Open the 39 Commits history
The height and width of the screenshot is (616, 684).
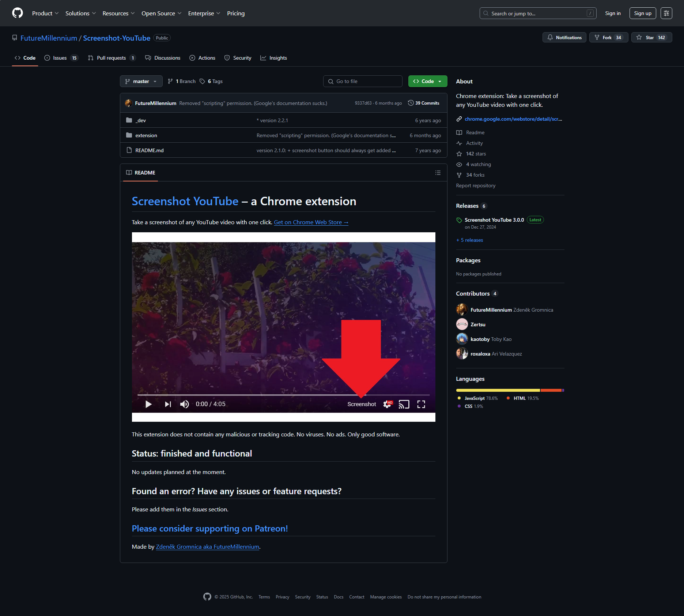[x=424, y=103]
